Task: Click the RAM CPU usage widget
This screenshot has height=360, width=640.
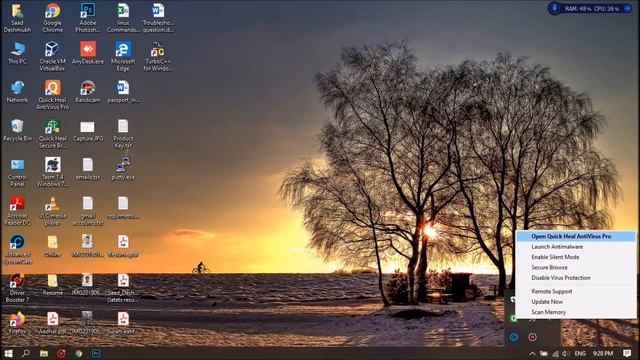Action: pos(590,8)
